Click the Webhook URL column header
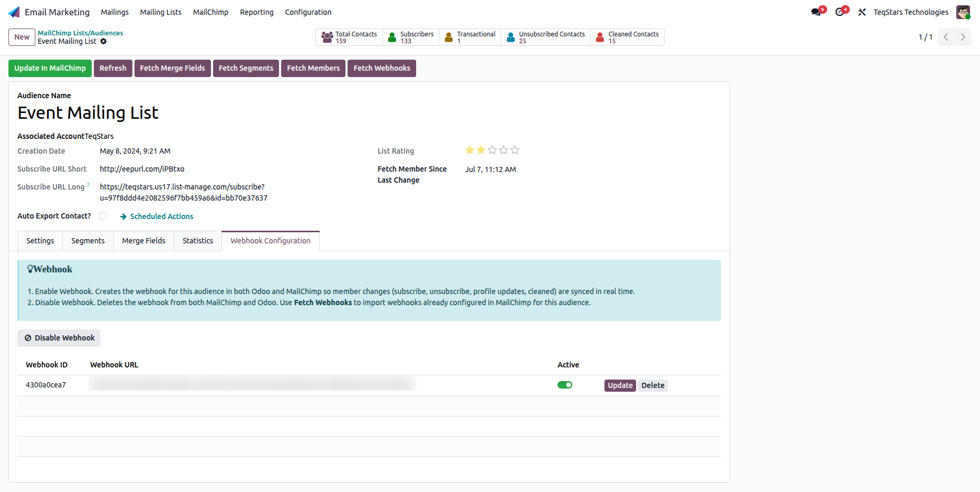 click(114, 365)
